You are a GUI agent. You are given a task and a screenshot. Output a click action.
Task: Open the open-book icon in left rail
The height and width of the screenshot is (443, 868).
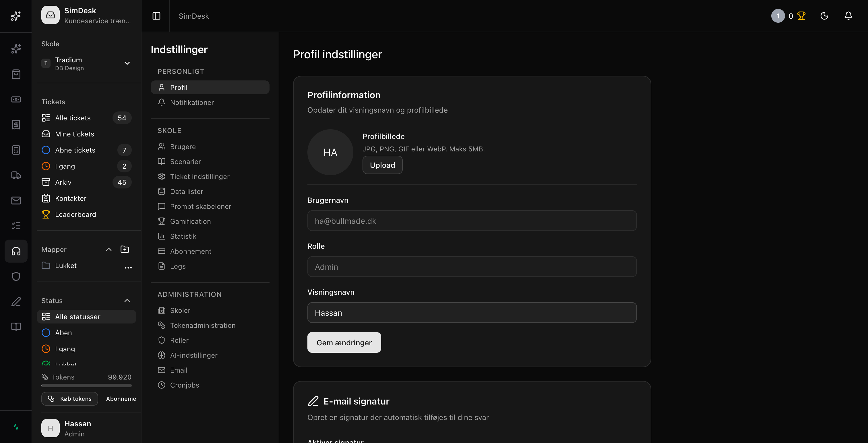pyautogui.click(x=16, y=327)
